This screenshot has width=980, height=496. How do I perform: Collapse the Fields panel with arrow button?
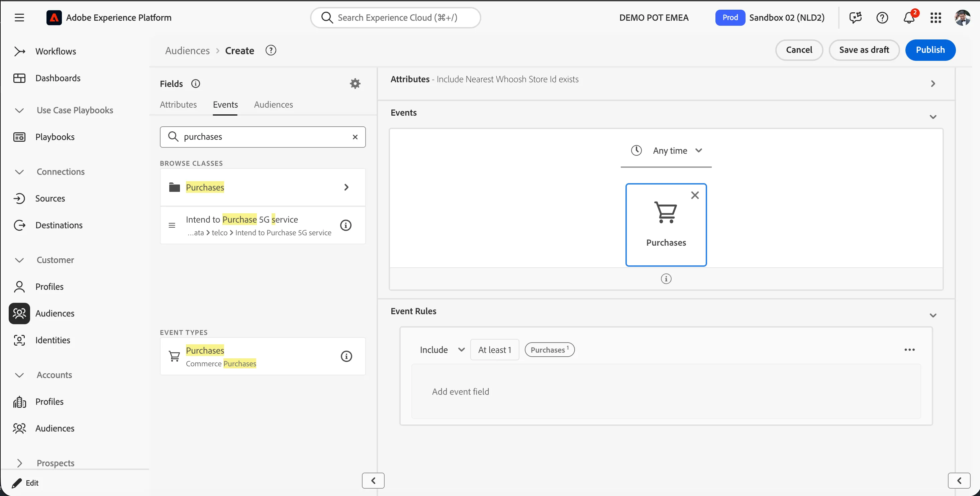pyautogui.click(x=373, y=480)
